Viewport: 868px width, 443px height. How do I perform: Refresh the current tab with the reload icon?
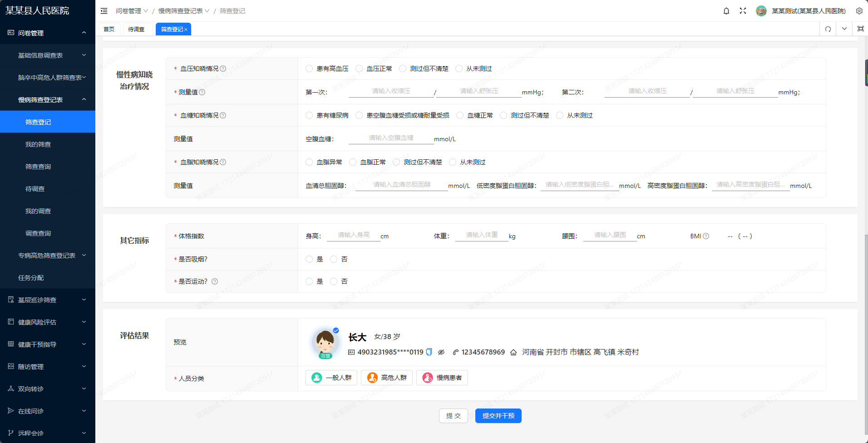[828, 29]
